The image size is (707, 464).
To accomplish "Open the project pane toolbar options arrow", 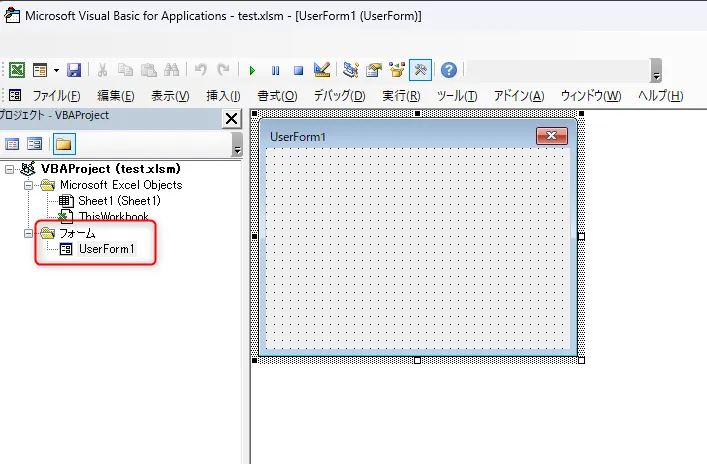I will (237, 145).
